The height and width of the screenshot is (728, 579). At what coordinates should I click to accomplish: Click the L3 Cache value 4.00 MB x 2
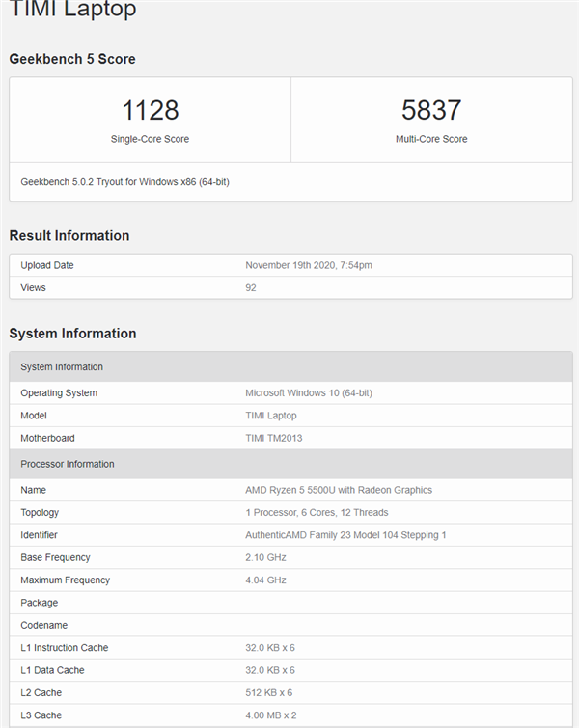270,715
